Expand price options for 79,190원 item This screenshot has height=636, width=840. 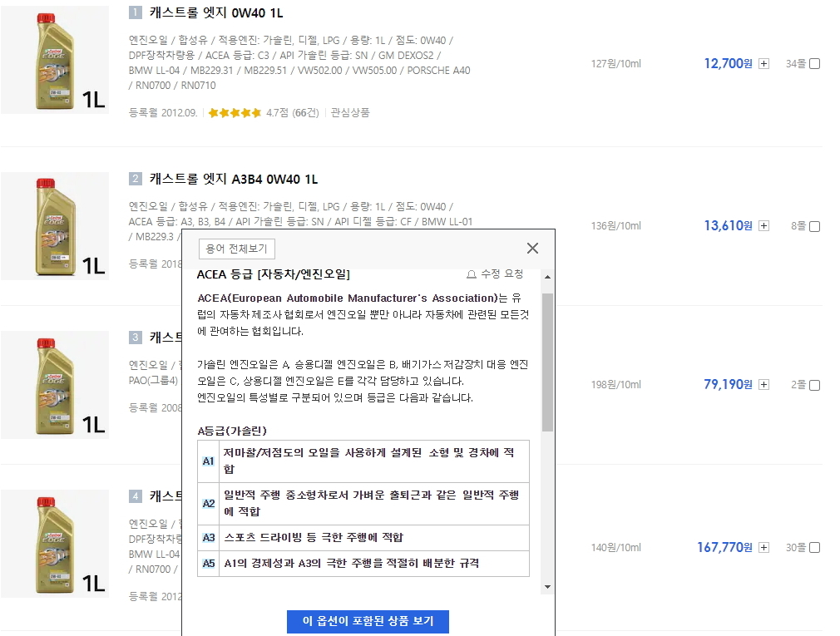pos(764,384)
